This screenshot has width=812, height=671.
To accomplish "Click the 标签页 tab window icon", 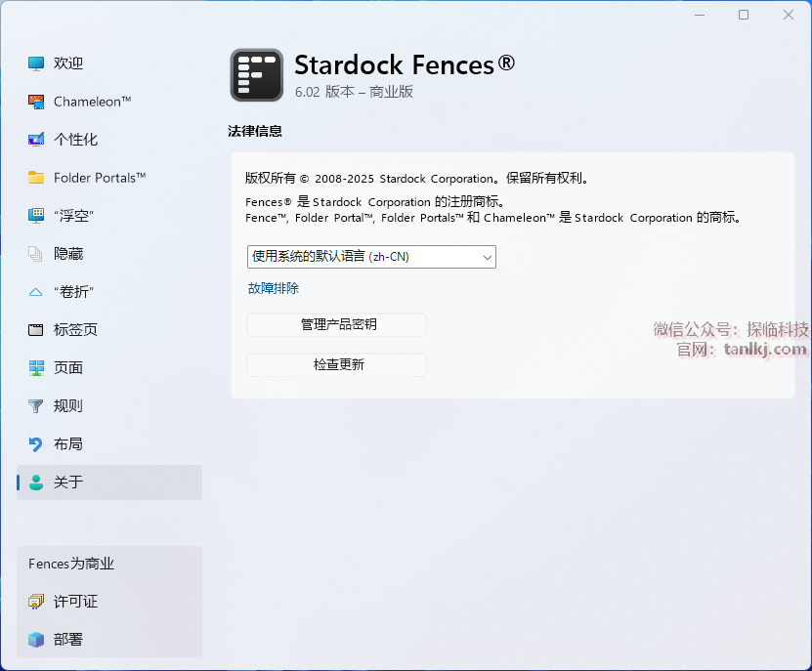I will [36, 330].
